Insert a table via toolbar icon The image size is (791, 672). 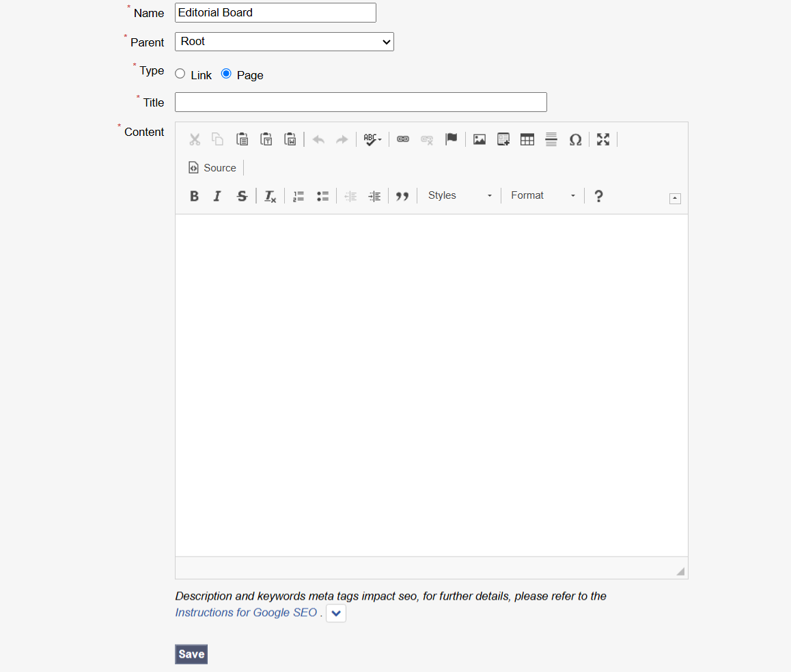527,139
